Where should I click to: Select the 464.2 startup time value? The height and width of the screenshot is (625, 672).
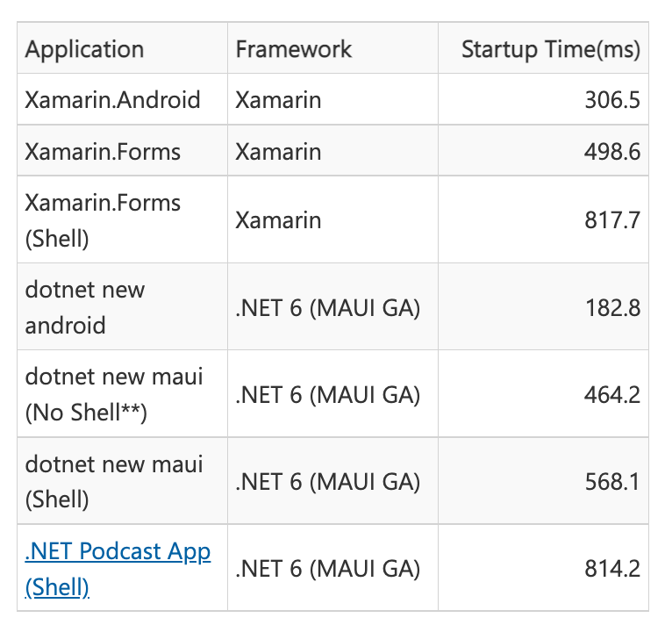[612, 395]
